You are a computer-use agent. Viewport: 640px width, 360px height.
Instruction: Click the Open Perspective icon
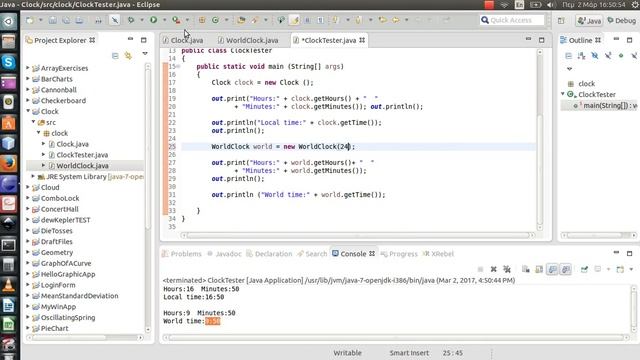click(562, 20)
